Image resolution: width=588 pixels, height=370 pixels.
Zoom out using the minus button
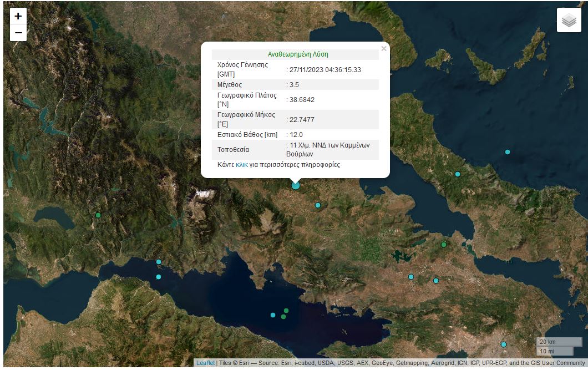pos(18,33)
